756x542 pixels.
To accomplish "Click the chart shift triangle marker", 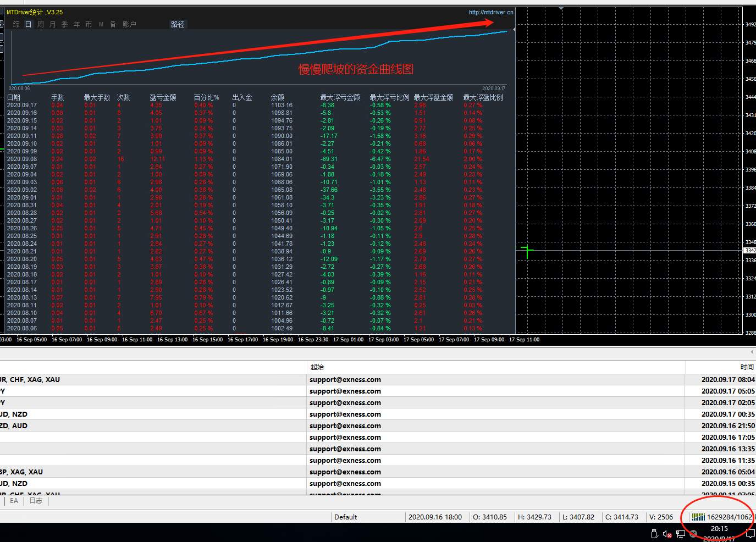I will coord(561,8).
